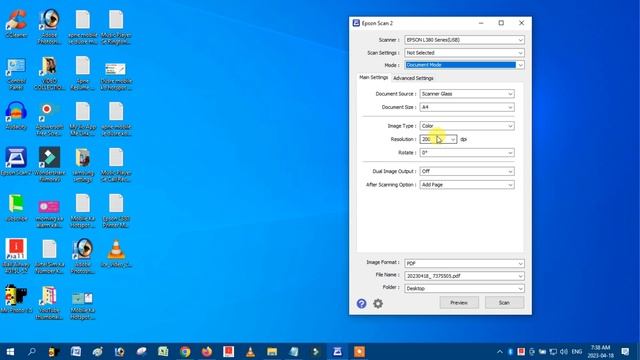
Task: Open the Scanner dropdown
Action: coord(464,40)
